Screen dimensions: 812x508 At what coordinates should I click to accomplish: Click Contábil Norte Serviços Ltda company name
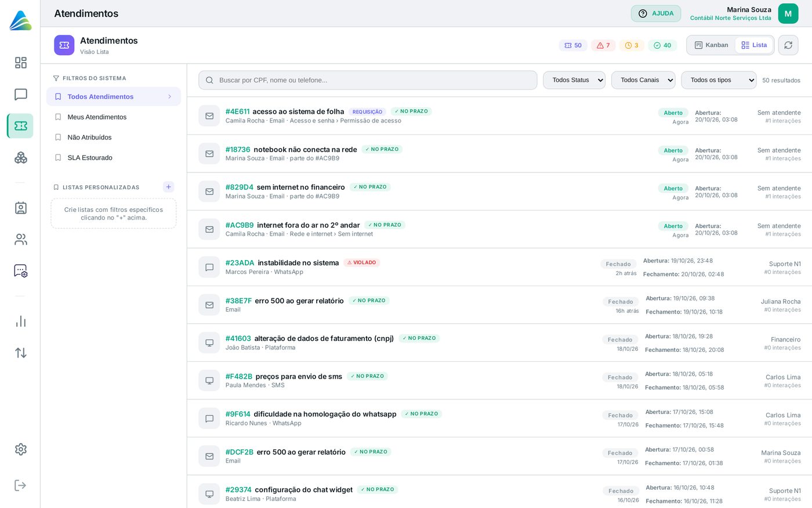[730, 18]
